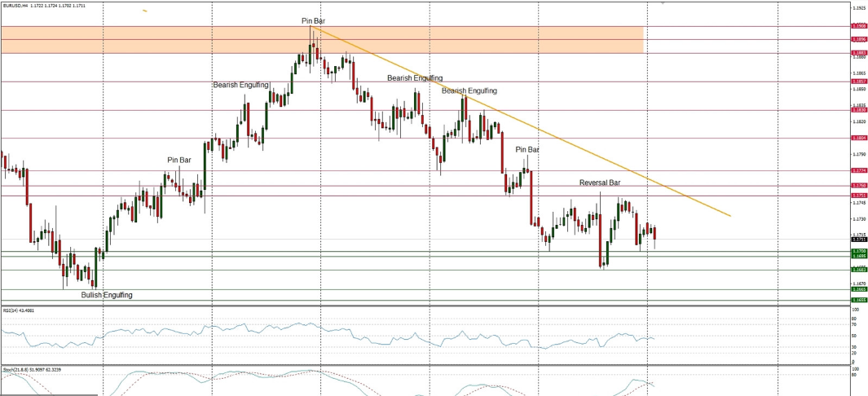Click the Bullish Engulfing annotation text
The width and height of the screenshot is (868, 396).
click(x=107, y=294)
